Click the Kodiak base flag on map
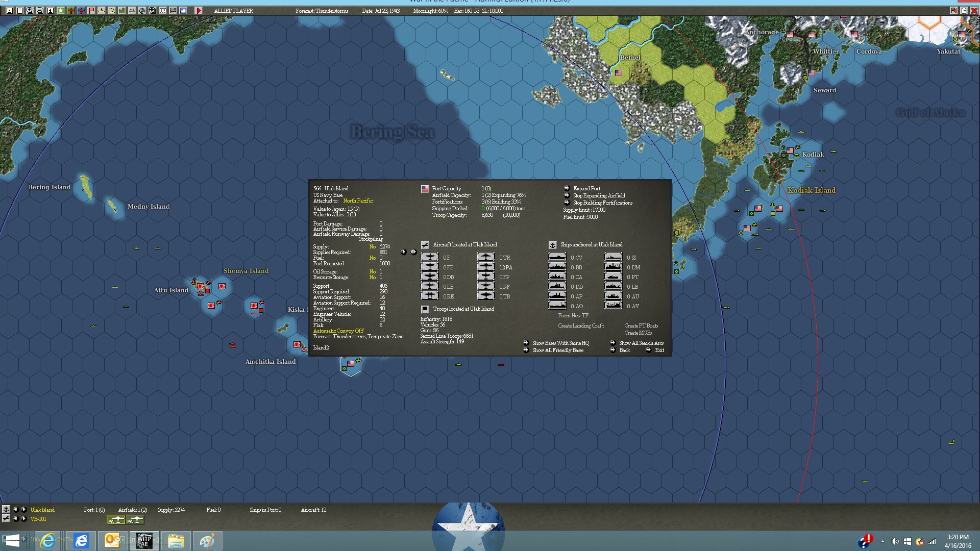The height and width of the screenshot is (551, 980). pos(790,151)
